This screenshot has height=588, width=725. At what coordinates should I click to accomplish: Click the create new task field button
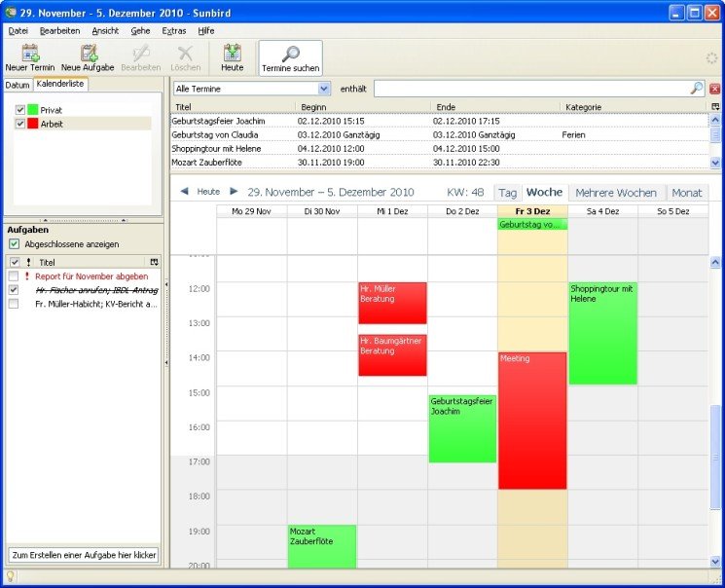pyautogui.click(x=83, y=555)
